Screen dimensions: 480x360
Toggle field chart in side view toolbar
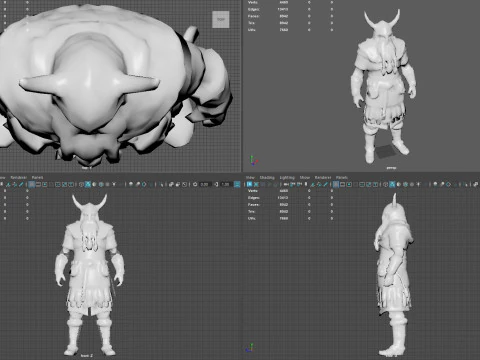click(362, 184)
